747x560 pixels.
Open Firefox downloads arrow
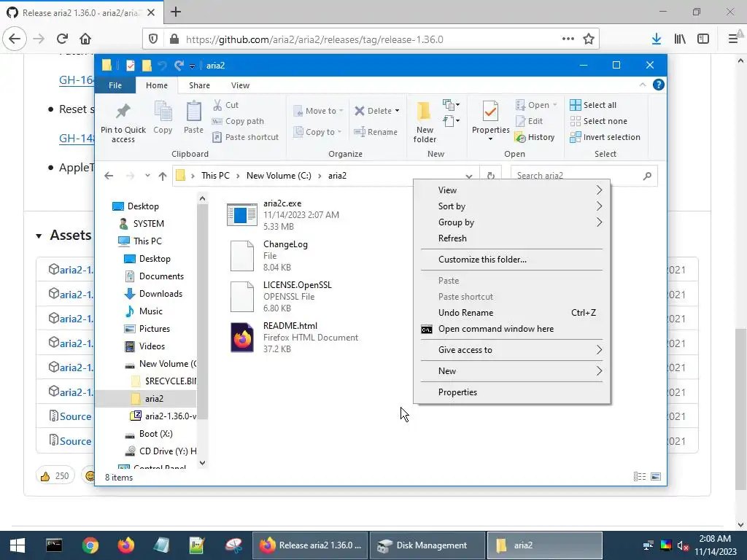click(x=657, y=39)
